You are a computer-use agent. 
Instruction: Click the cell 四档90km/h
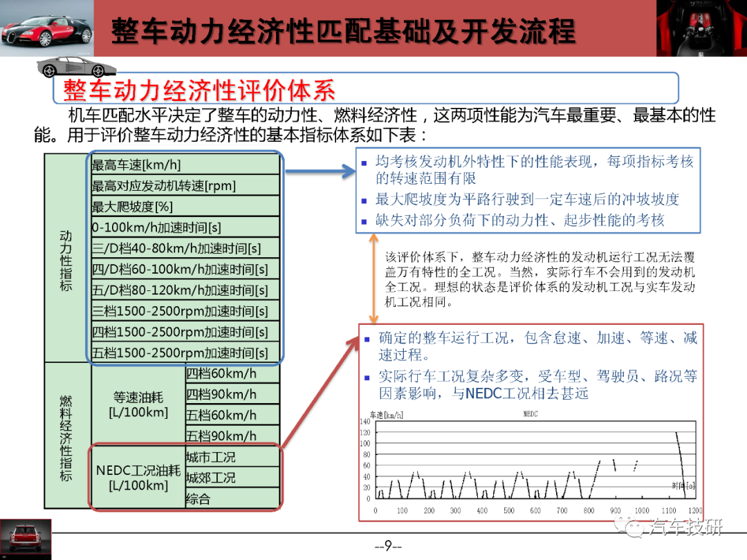click(x=232, y=394)
